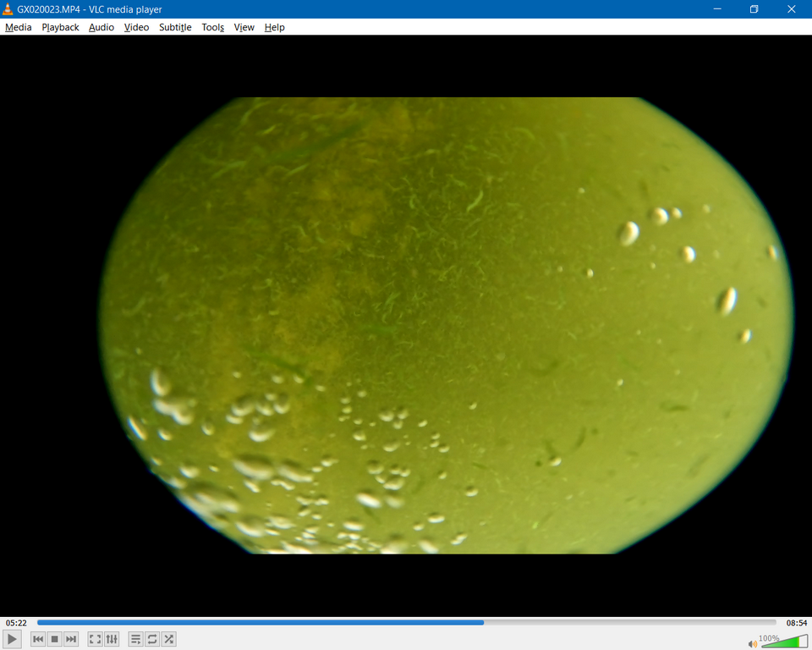Open the Subtitle menu

(175, 27)
